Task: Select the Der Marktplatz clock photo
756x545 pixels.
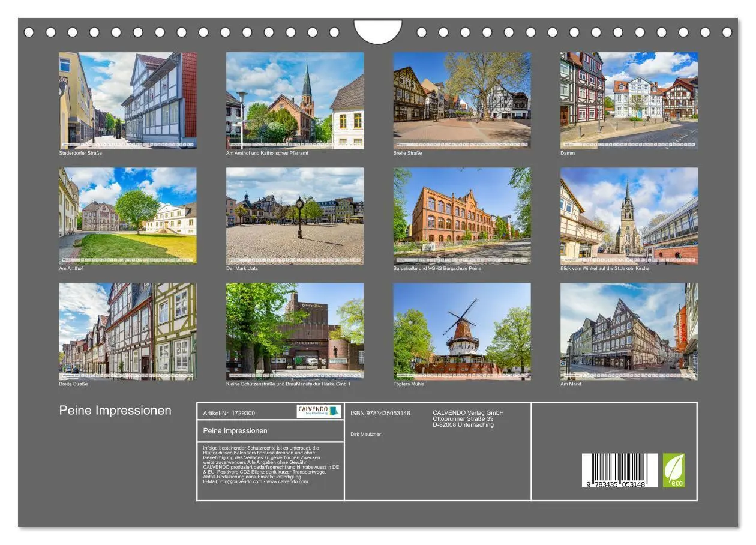Action: tap(295, 216)
